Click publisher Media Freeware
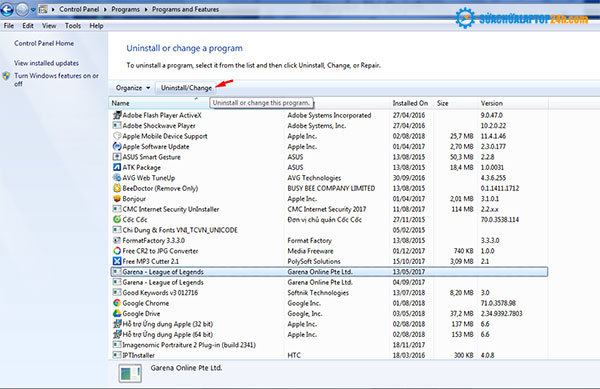This screenshot has height=389, width=600. (x=310, y=251)
